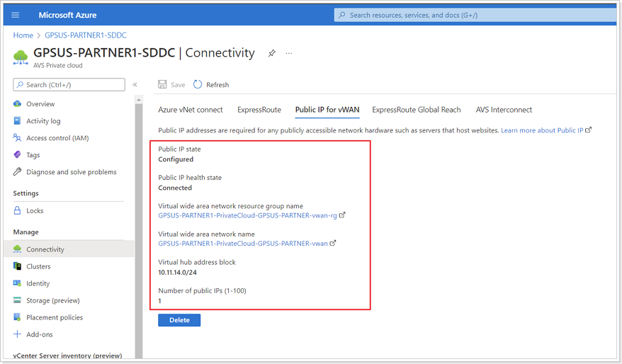
Task: Select the Public IP for vWAN tab
Action: 327,110
